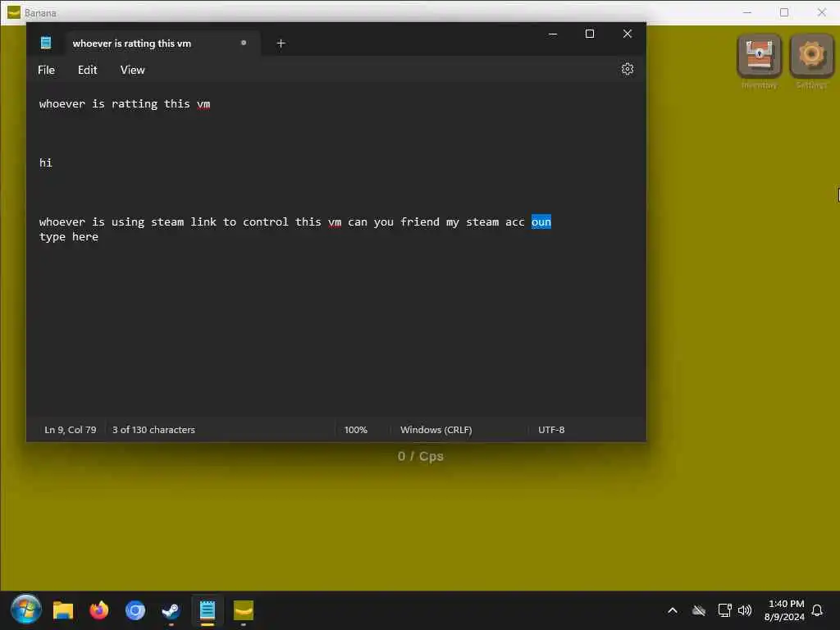Click first line 'whoever is ratting this vm'
The width and height of the screenshot is (840, 630).
pyautogui.click(x=125, y=104)
